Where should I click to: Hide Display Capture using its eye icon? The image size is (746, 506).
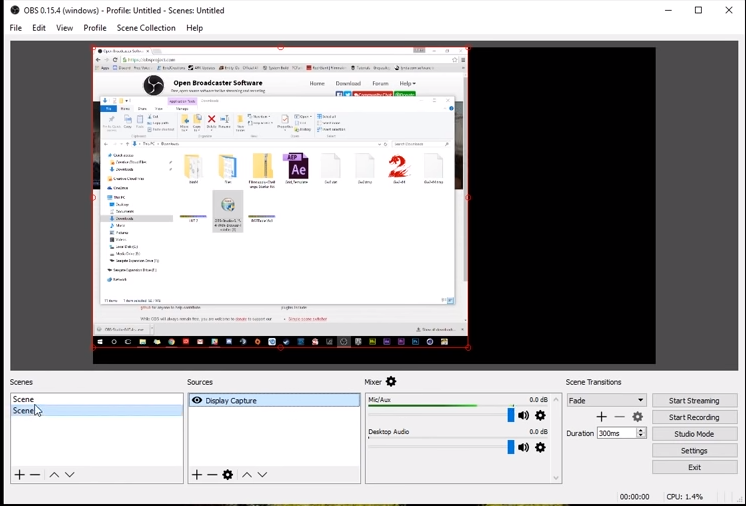tap(196, 400)
